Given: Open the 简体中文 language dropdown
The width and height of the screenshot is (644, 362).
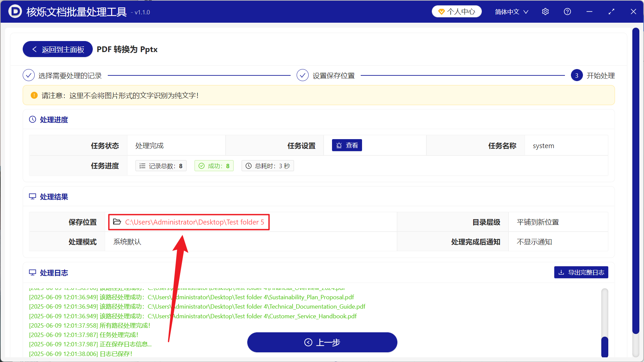Looking at the screenshot, I should coord(512,11).
